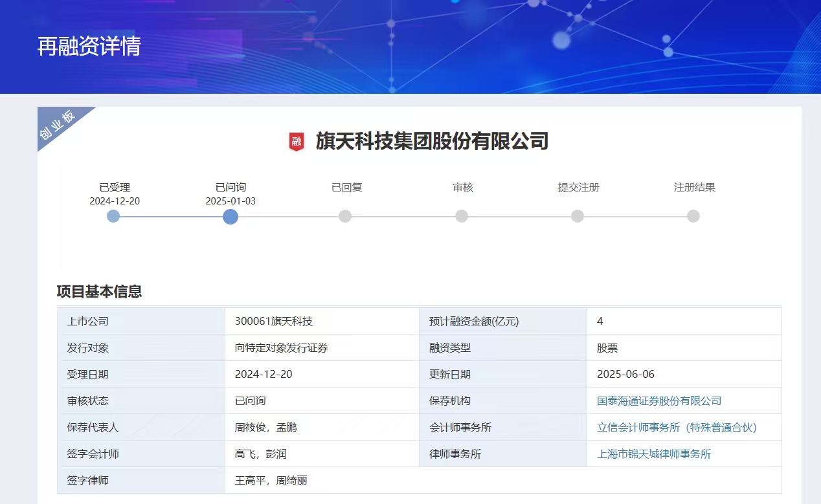
Task: Click the 更新日期 label cell
Action: pyautogui.click(x=503, y=374)
